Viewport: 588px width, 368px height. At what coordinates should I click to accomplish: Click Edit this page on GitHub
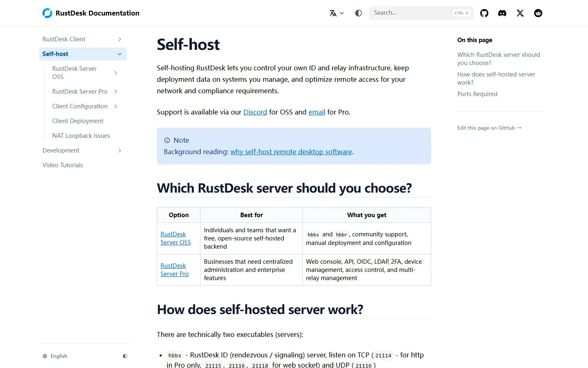(x=489, y=128)
